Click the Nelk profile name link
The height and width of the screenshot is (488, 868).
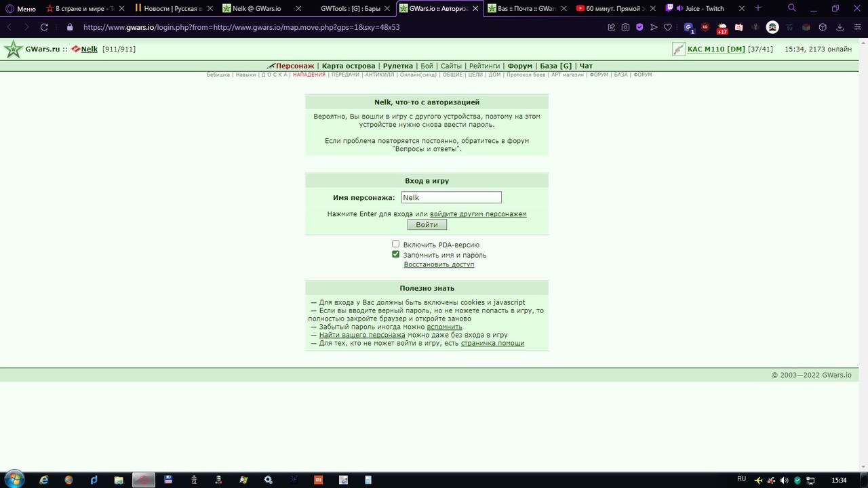pyautogui.click(x=90, y=49)
